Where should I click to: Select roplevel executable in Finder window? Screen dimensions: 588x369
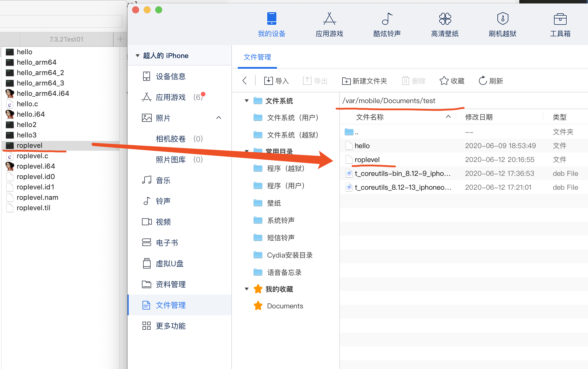click(x=61, y=145)
